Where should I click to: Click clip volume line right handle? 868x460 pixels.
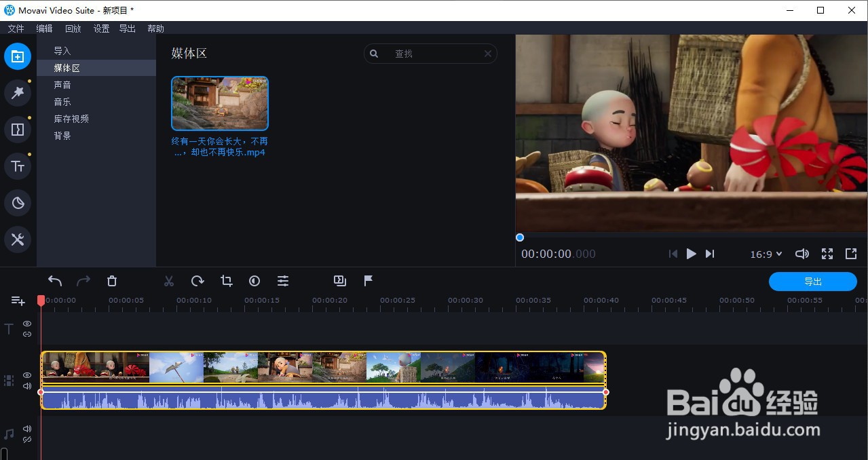606,391
